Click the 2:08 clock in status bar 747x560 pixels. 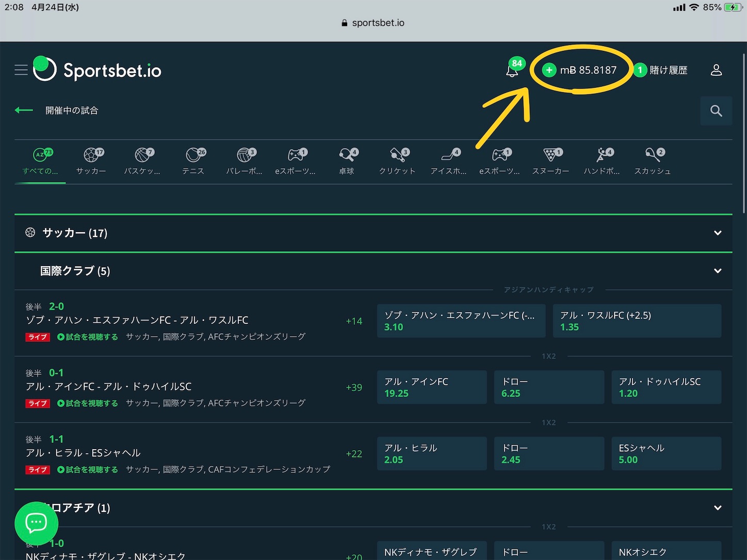coord(14,7)
